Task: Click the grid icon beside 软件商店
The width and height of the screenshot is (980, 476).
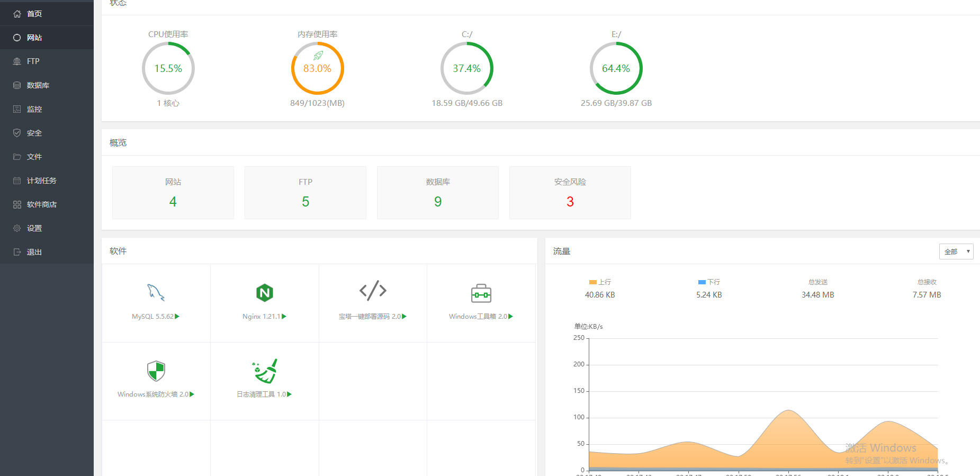Action: click(17, 204)
